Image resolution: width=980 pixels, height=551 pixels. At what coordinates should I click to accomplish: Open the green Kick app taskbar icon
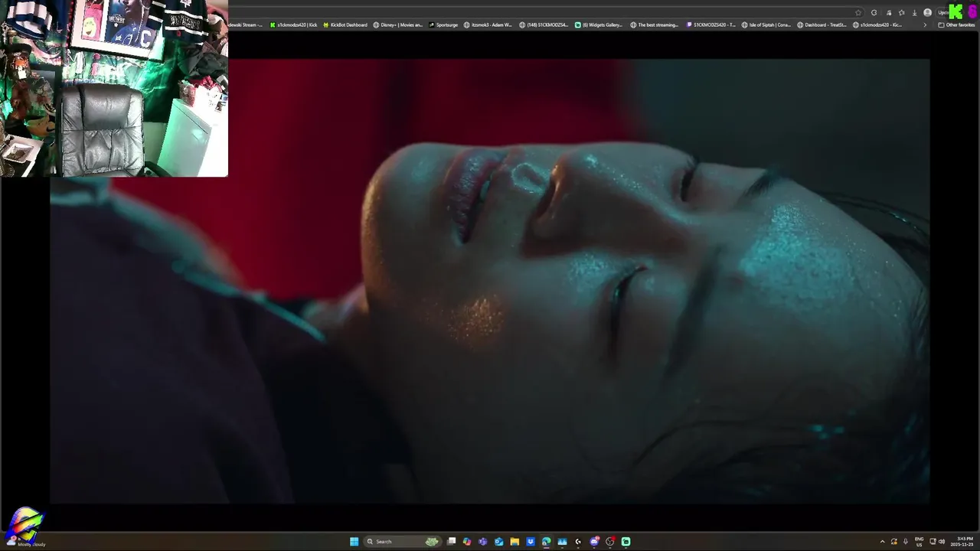(x=626, y=542)
